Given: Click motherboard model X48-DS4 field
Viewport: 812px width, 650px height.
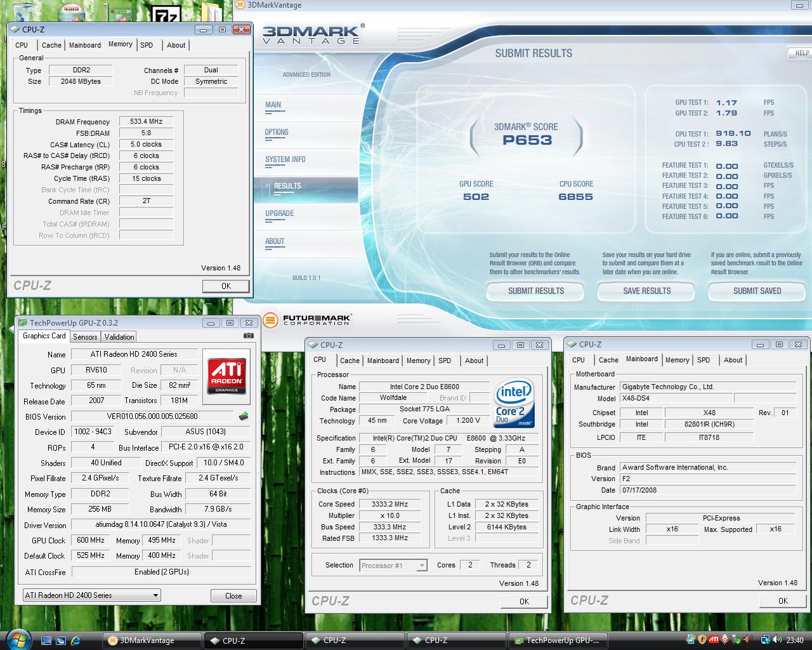Looking at the screenshot, I should pyautogui.click(x=676, y=398).
